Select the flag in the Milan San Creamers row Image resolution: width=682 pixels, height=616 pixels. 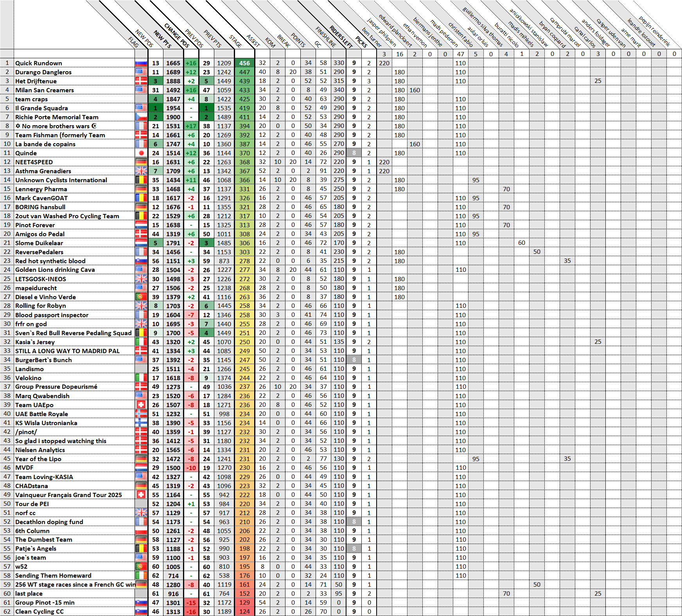[141, 90]
